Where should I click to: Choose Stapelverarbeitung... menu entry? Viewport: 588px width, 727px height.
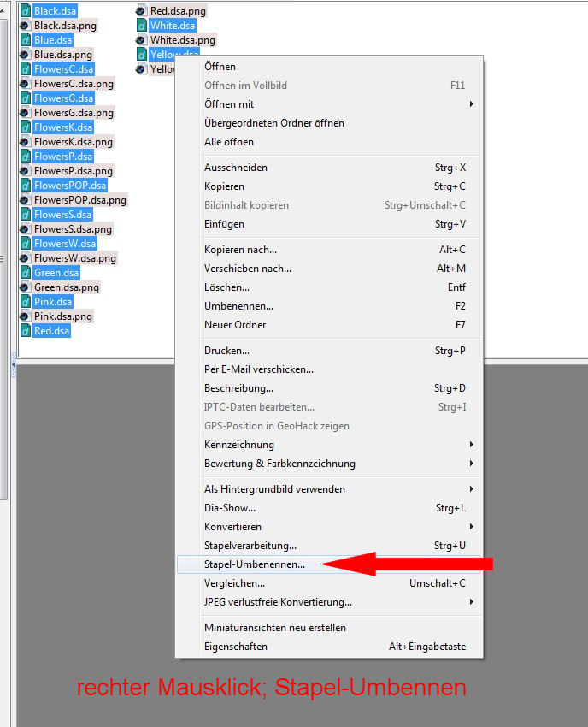(329, 546)
